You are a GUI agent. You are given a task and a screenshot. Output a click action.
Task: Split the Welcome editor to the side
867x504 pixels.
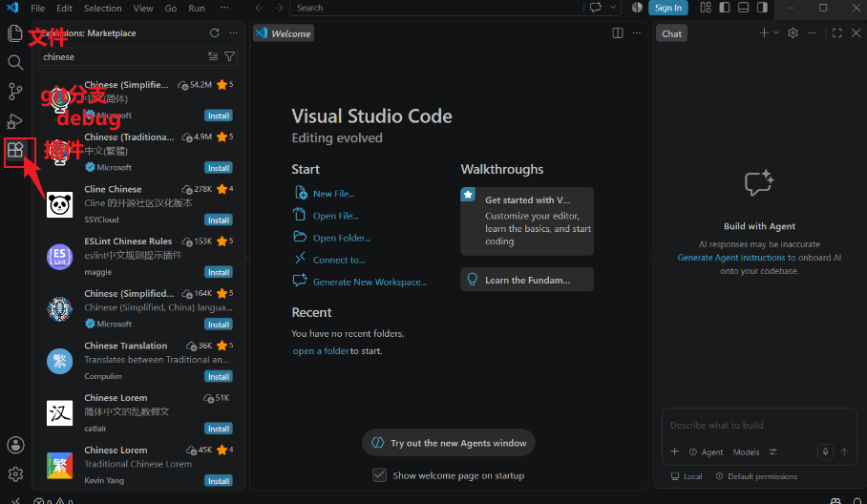click(x=618, y=33)
